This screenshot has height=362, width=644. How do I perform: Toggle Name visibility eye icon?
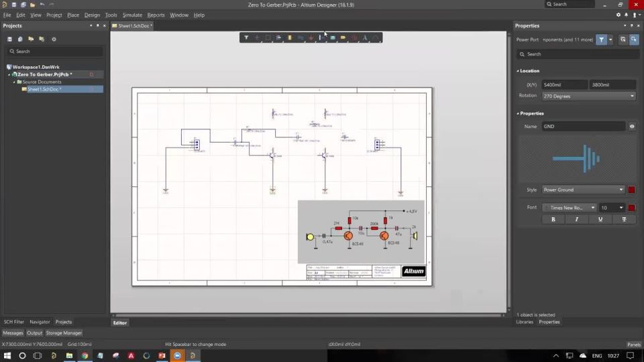pyautogui.click(x=632, y=127)
